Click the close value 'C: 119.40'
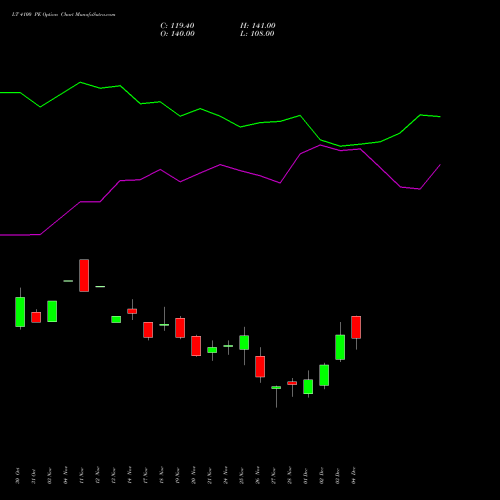This screenshot has height=500, width=500. [x=177, y=26]
